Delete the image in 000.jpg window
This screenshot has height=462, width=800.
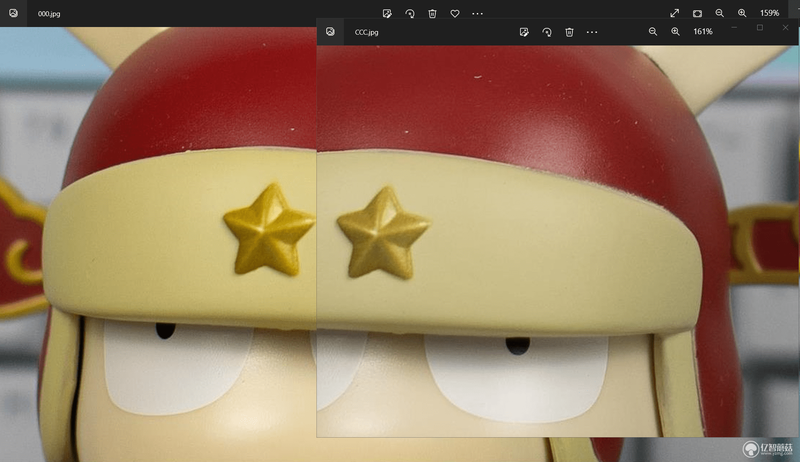(432, 13)
